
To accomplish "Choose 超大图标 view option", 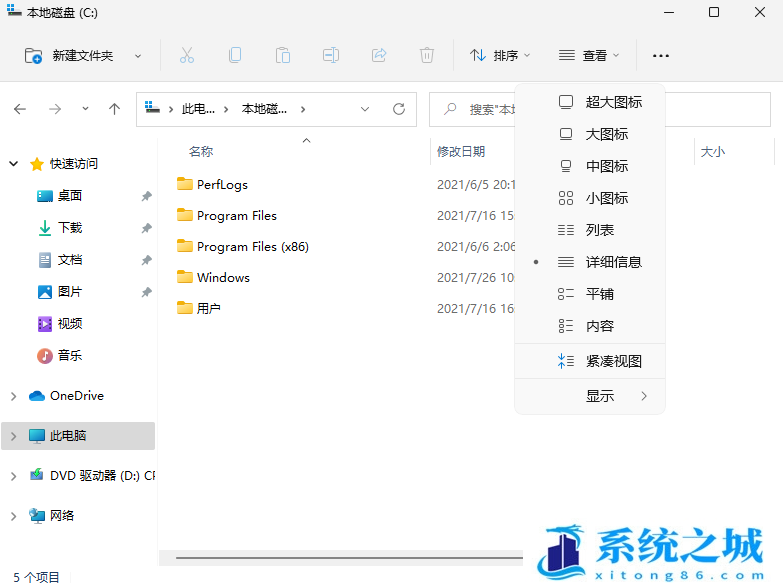I will [x=590, y=102].
